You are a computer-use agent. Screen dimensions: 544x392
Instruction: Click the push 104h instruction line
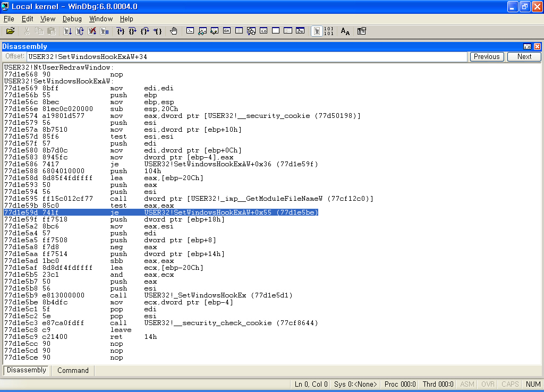point(82,171)
